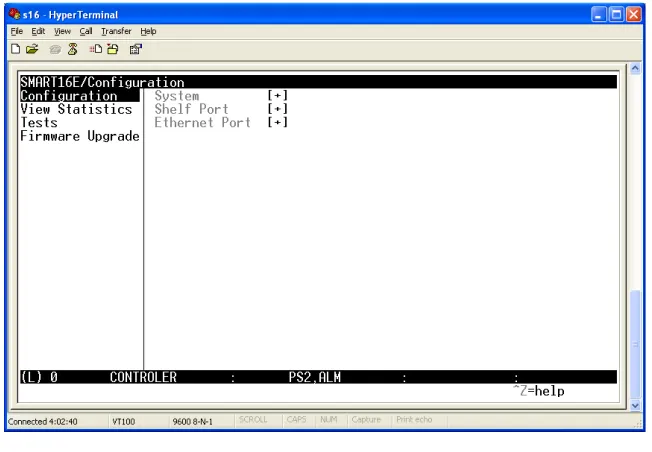Click the Receive file toolbar icon
This screenshot has height=452, width=652.
coord(112,49)
